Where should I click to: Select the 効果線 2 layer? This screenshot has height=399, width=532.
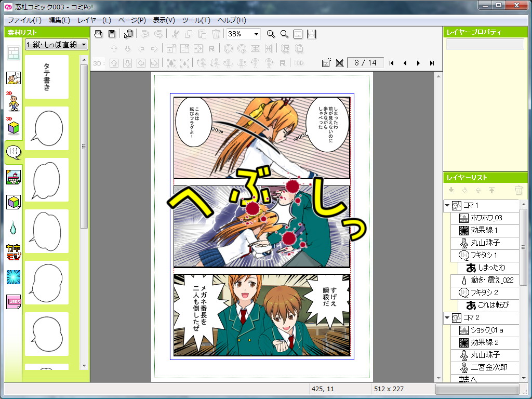485,343
